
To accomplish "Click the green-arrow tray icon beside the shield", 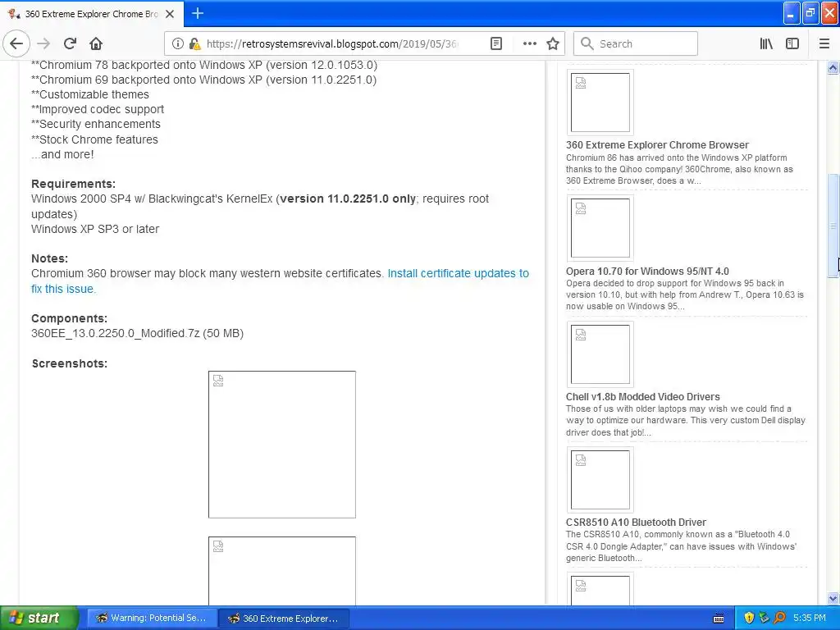I will click(x=764, y=618).
